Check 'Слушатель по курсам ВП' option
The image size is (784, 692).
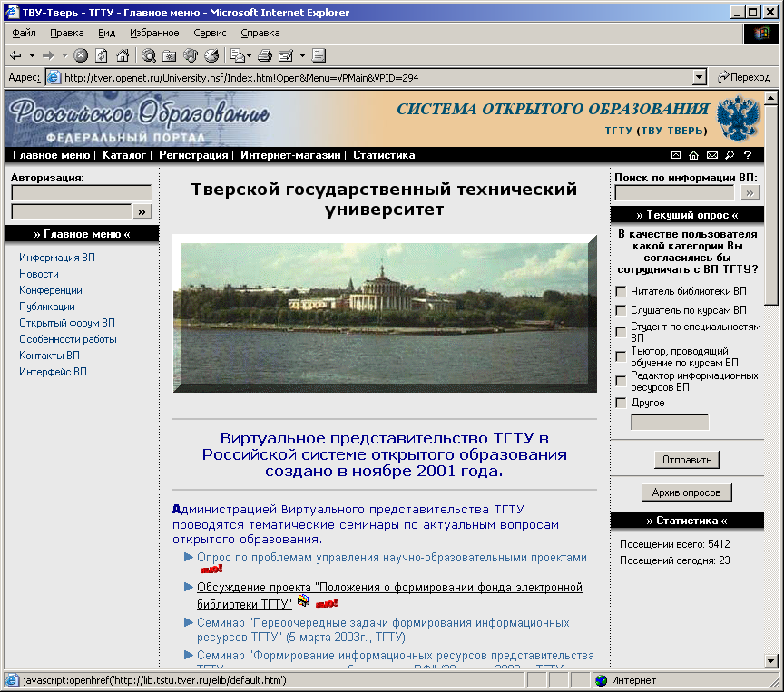click(621, 310)
